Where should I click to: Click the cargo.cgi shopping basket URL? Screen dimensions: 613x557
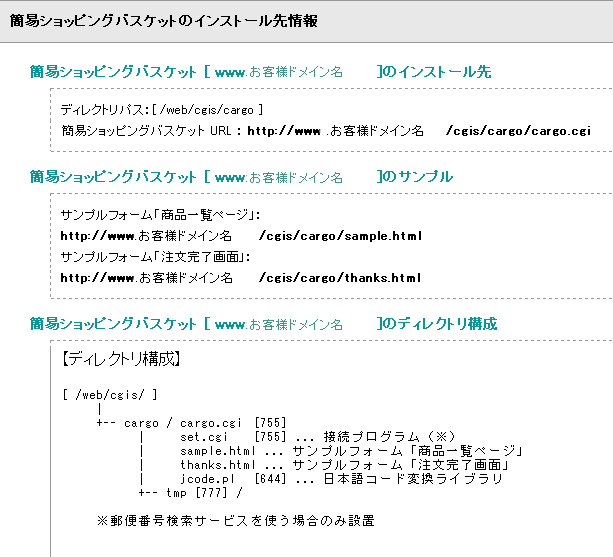coord(419,131)
